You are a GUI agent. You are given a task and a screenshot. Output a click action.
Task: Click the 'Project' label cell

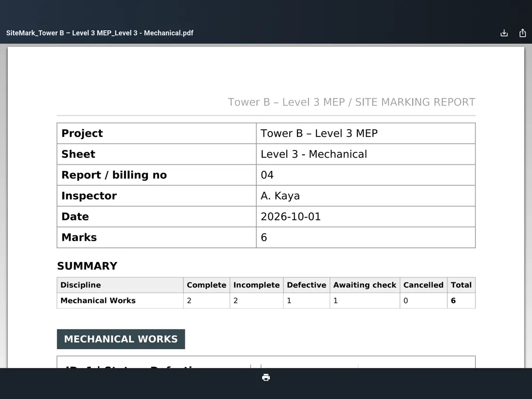(x=156, y=133)
